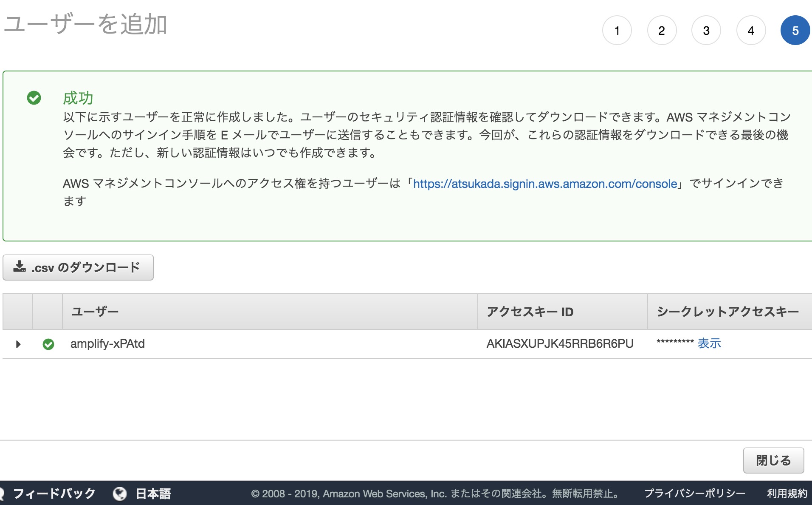Download the .csv credentials file
The height and width of the screenshot is (505, 812).
click(x=78, y=267)
